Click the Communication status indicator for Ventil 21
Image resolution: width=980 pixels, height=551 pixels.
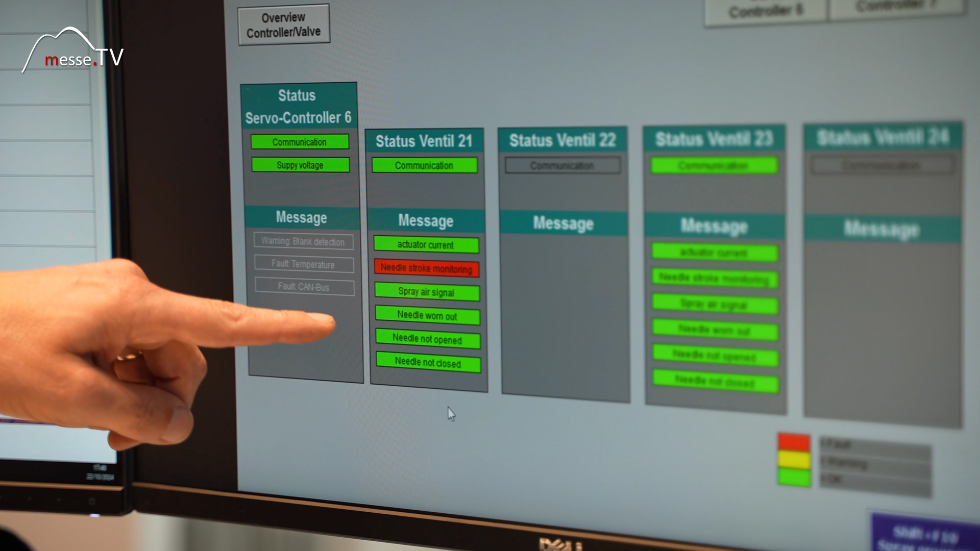coord(425,165)
